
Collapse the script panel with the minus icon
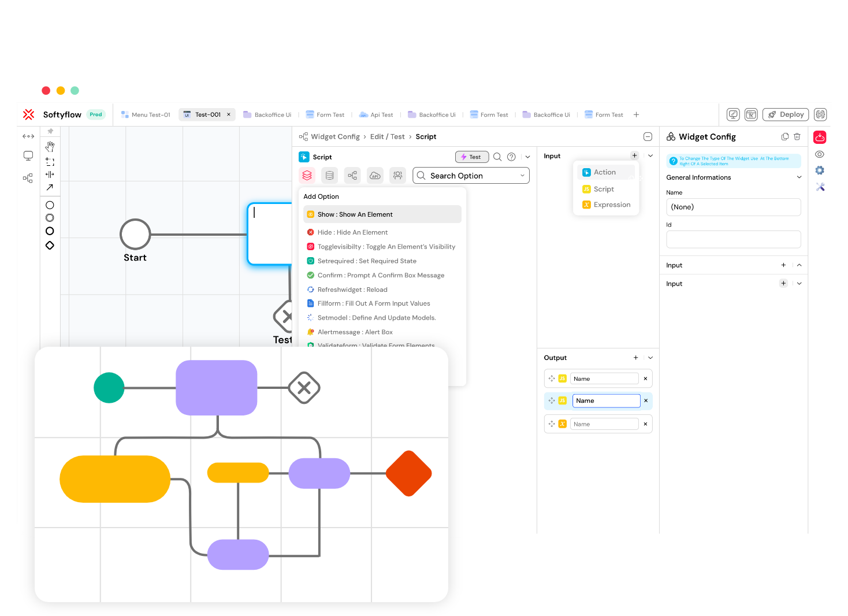coord(648,136)
